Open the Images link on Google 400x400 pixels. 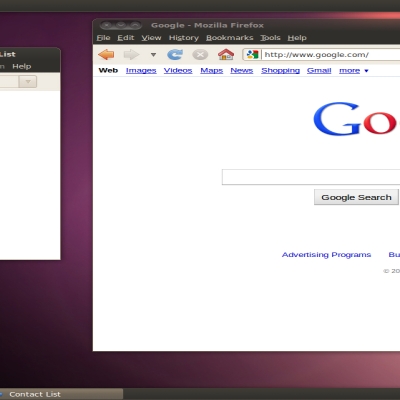coord(141,71)
